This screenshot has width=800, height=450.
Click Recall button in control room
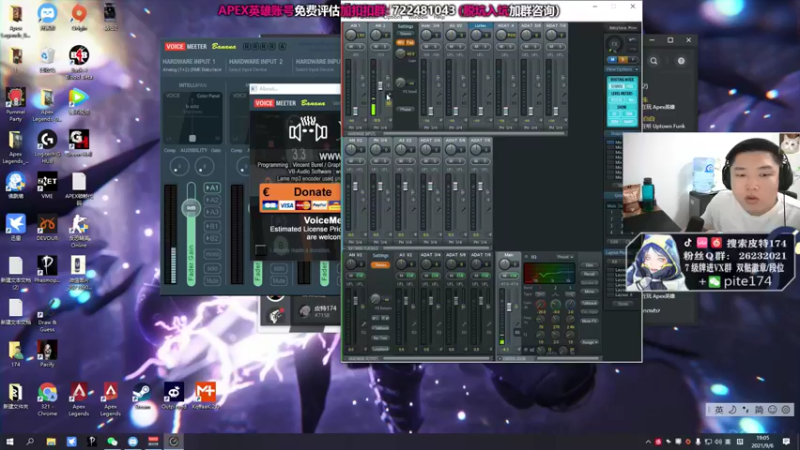coord(589,274)
